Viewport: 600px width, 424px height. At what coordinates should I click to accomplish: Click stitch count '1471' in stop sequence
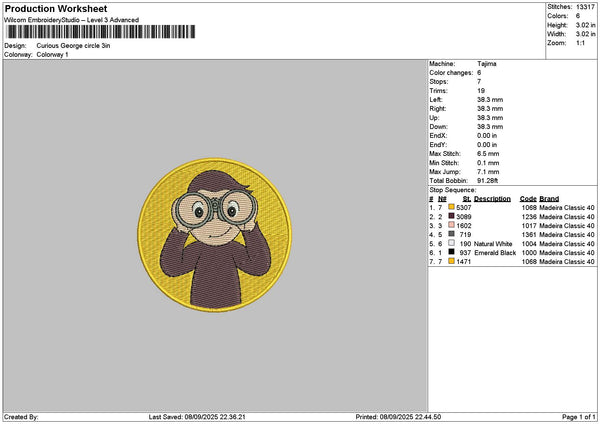(x=464, y=262)
